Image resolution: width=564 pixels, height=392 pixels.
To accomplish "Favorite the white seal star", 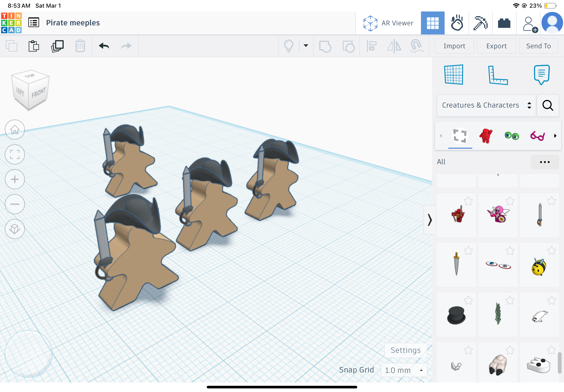I will pos(552,300).
